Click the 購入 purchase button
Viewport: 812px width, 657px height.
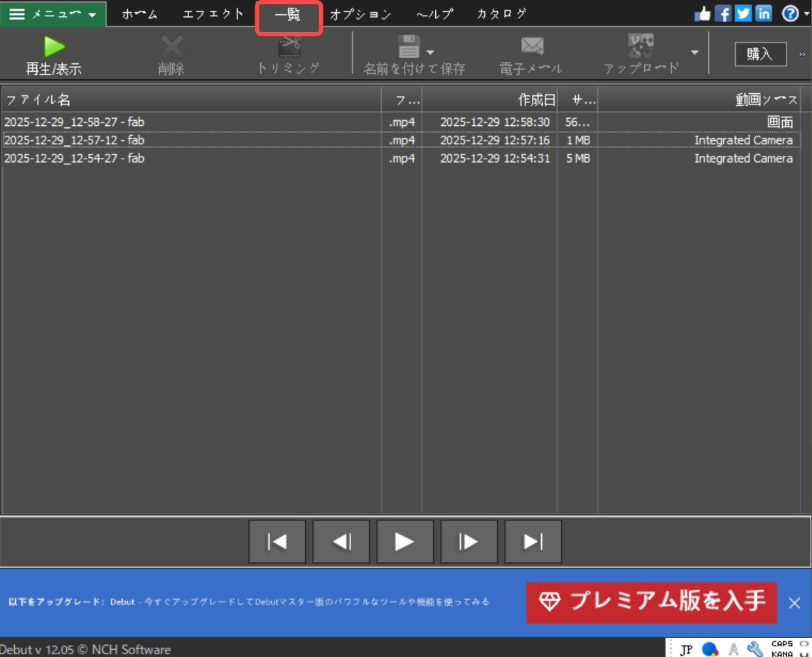tap(760, 53)
